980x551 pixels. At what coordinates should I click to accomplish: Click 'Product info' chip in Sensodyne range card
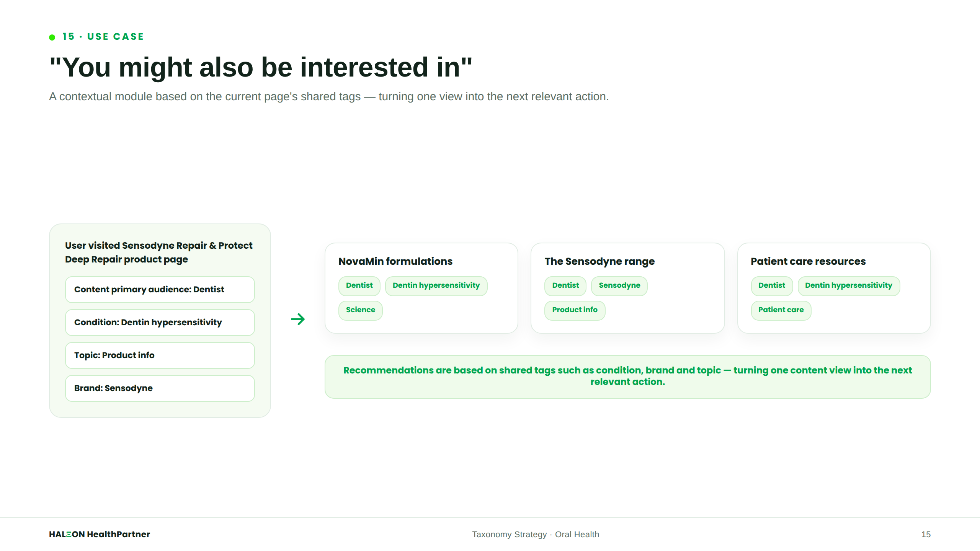[x=575, y=310]
